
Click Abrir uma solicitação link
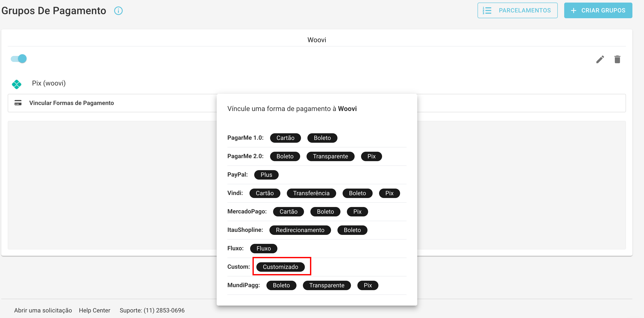pos(43,310)
